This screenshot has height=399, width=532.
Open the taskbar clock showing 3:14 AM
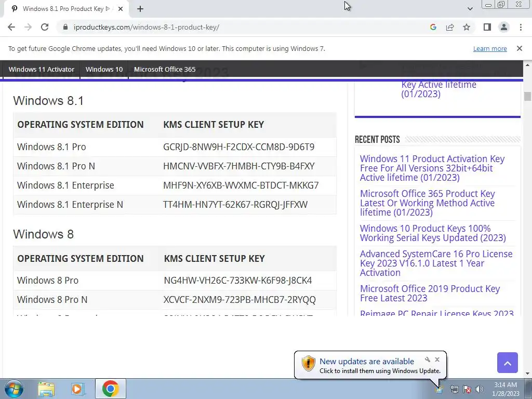click(x=506, y=389)
